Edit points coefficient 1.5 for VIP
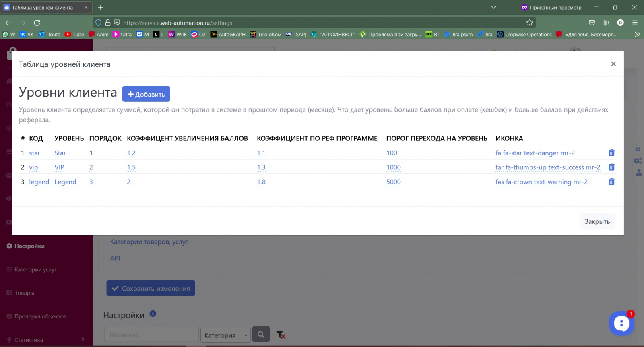The height and width of the screenshot is (347, 644). point(131,167)
